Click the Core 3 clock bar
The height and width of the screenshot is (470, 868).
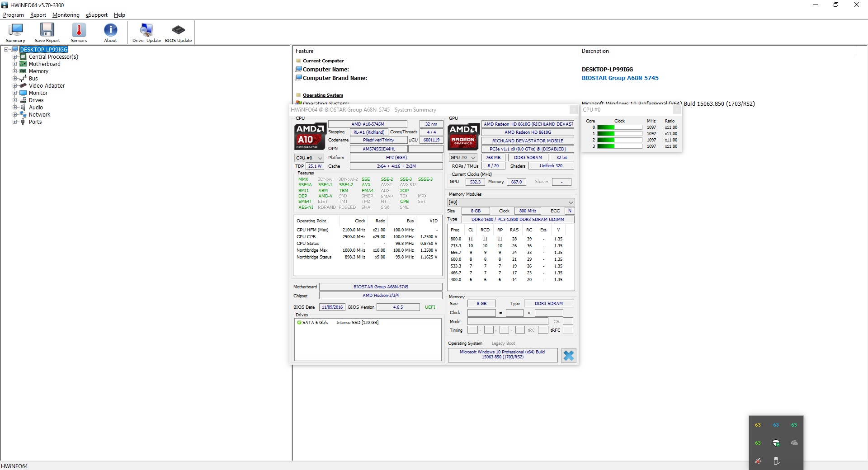620,146
